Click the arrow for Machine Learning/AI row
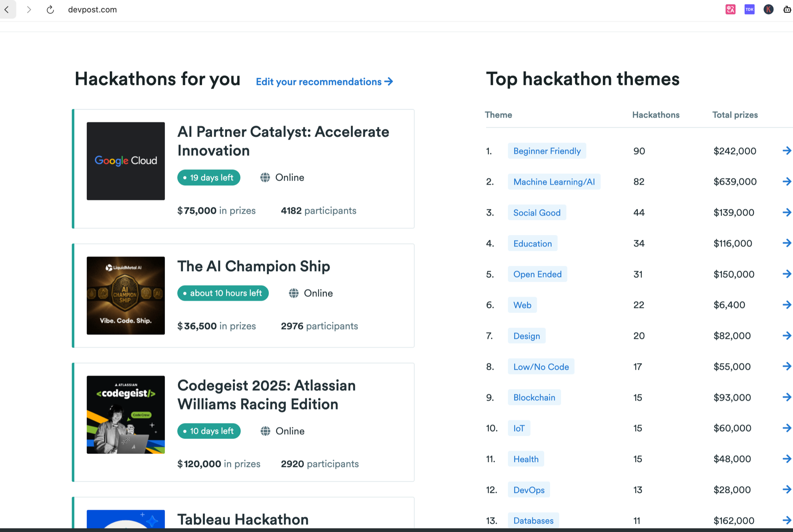 [786, 182]
